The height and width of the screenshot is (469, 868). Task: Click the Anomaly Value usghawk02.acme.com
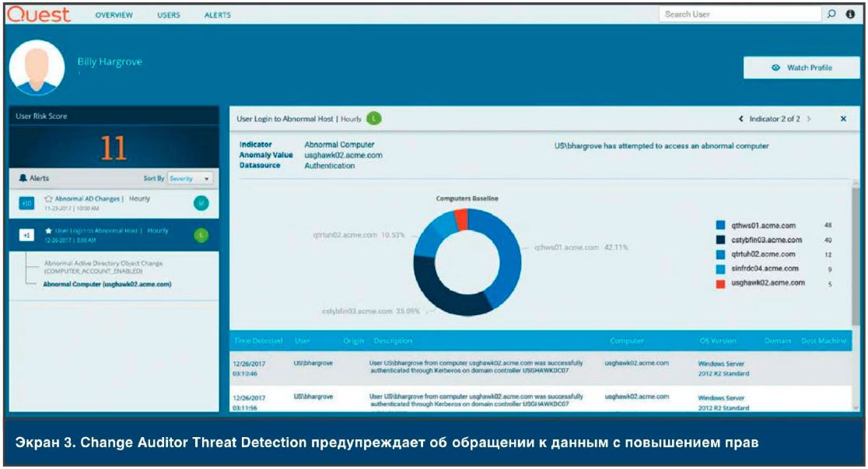(x=343, y=155)
